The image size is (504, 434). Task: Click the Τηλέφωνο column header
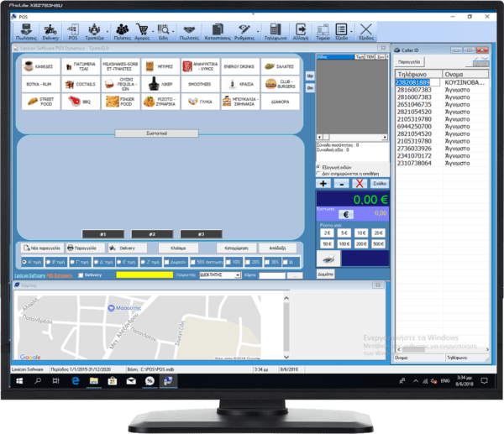coord(413,75)
